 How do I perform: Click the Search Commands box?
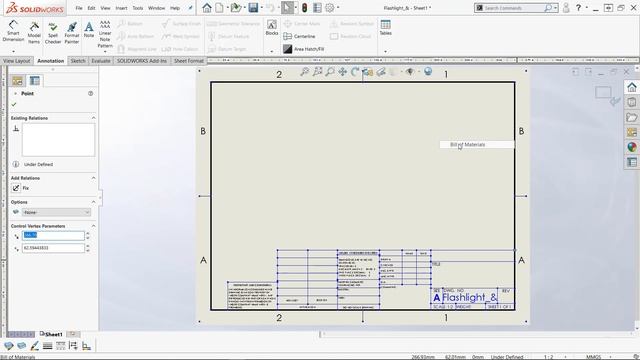coord(513,8)
